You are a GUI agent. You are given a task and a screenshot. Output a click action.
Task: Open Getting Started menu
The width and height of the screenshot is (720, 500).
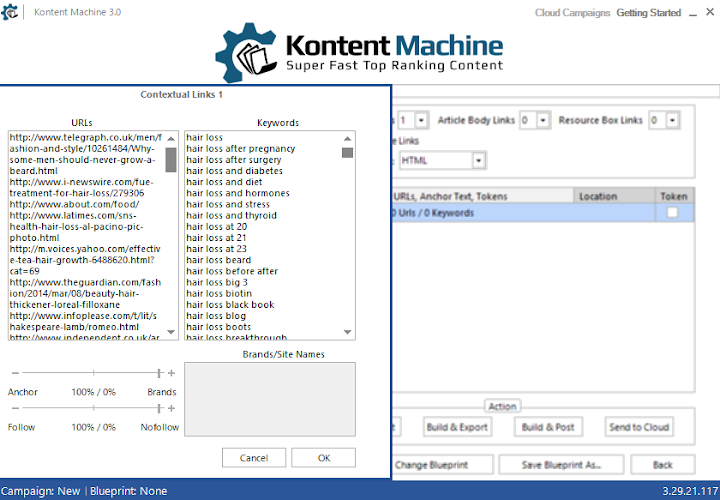(648, 13)
